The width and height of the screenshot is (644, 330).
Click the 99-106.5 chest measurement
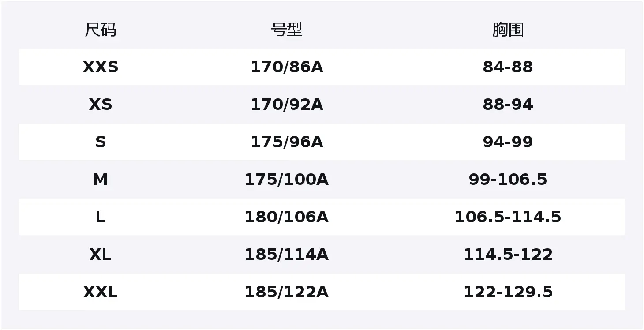[x=508, y=180]
